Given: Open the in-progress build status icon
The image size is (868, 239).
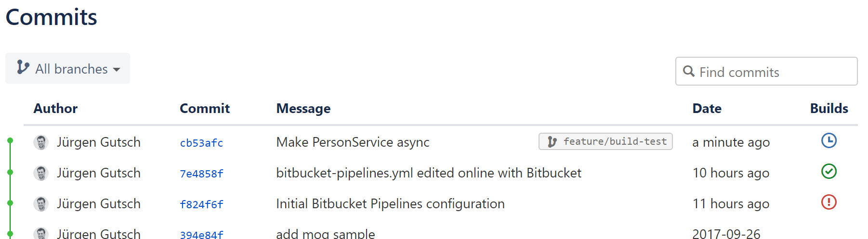Looking at the screenshot, I should pos(829,141).
